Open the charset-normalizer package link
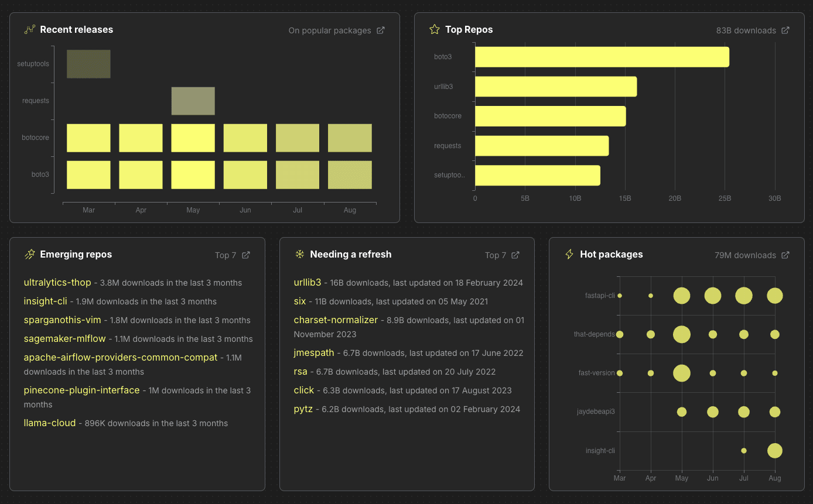Screen dimensions: 813x504 click(x=336, y=320)
